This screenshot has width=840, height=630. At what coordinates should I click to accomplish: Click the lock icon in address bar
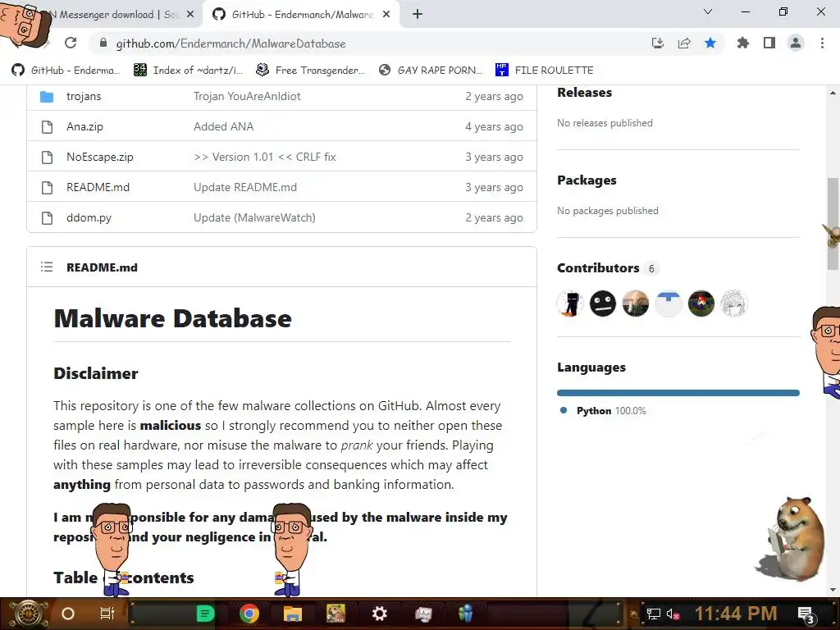point(103,43)
